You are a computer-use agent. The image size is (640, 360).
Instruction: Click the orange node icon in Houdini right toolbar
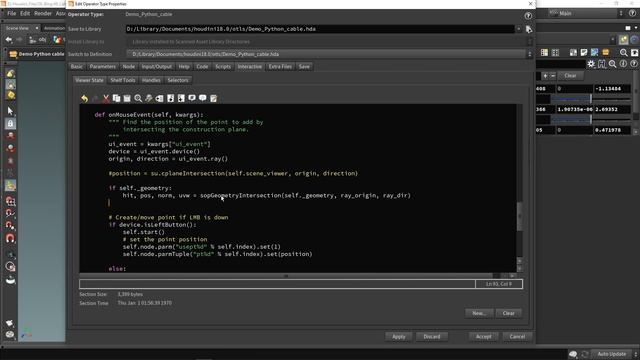(606, 53)
